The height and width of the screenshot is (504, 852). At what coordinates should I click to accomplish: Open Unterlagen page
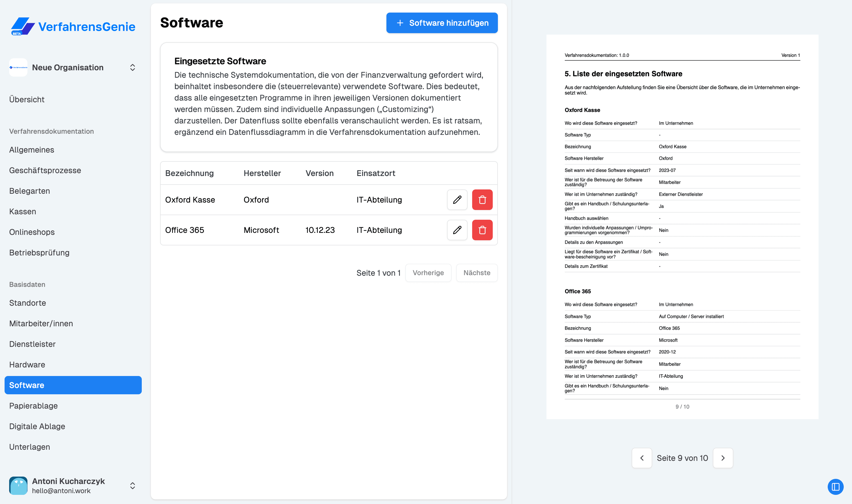pos(29,447)
